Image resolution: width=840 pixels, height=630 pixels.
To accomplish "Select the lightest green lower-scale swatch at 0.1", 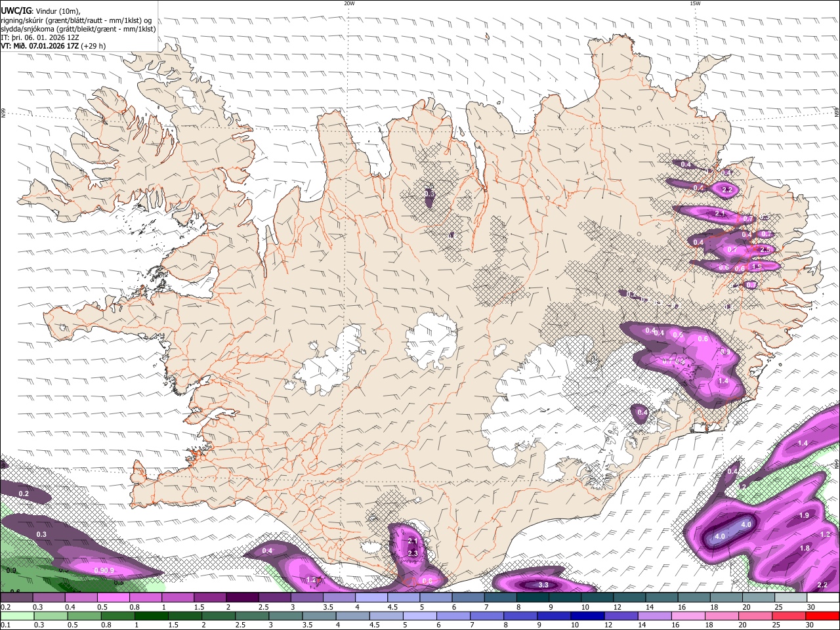I will (x=16, y=616).
